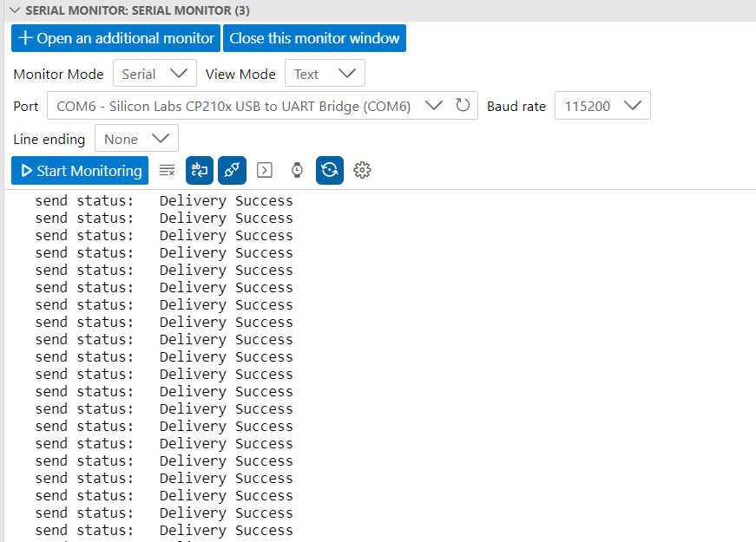This screenshot has height=542, width=756.
Task: Select the Monitor Mode selector
Action: pos(154,73)
